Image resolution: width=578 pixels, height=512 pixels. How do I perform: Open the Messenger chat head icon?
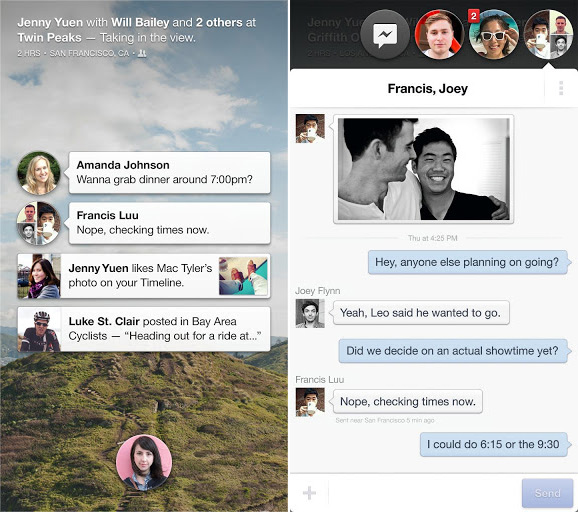385,35
